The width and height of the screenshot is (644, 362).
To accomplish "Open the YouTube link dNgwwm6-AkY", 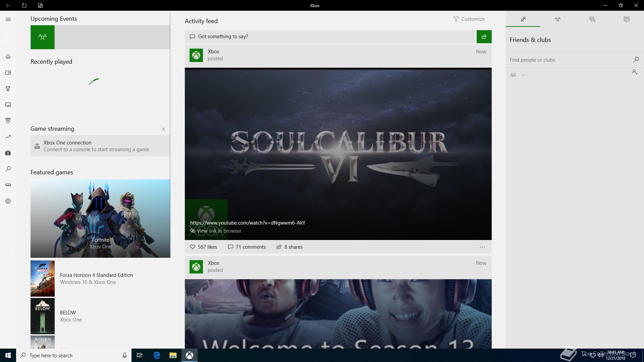I will tap(248, 223).
